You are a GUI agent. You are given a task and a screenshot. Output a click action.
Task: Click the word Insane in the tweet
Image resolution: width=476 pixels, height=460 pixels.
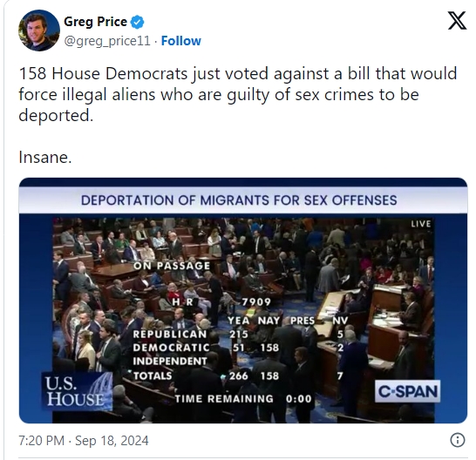pos(45,158)
